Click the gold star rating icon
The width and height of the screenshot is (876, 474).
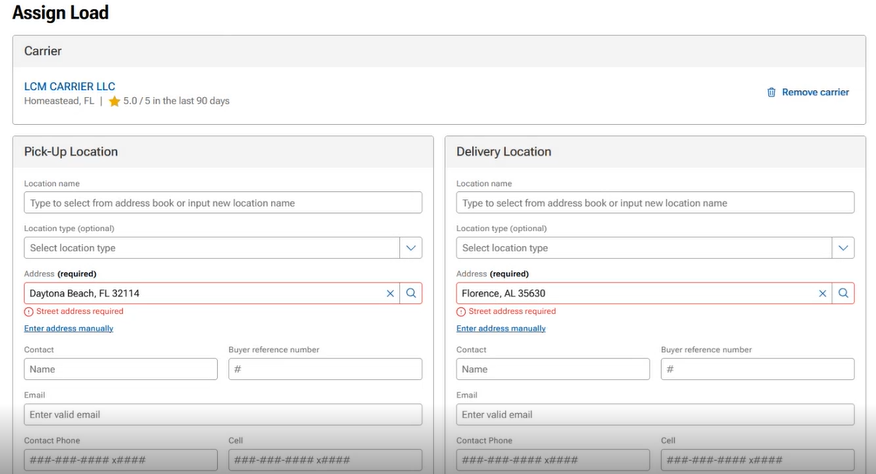tap(115, 101)
